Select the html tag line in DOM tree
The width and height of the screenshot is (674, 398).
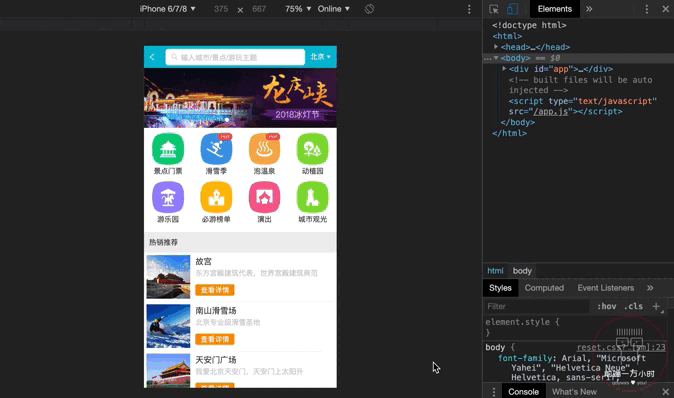tap(507, 36)
